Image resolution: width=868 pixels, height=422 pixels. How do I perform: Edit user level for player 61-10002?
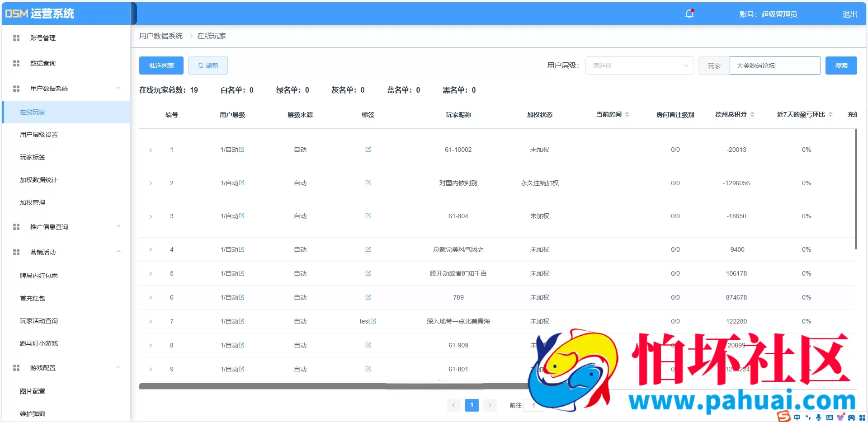click(x=241, y=150)
